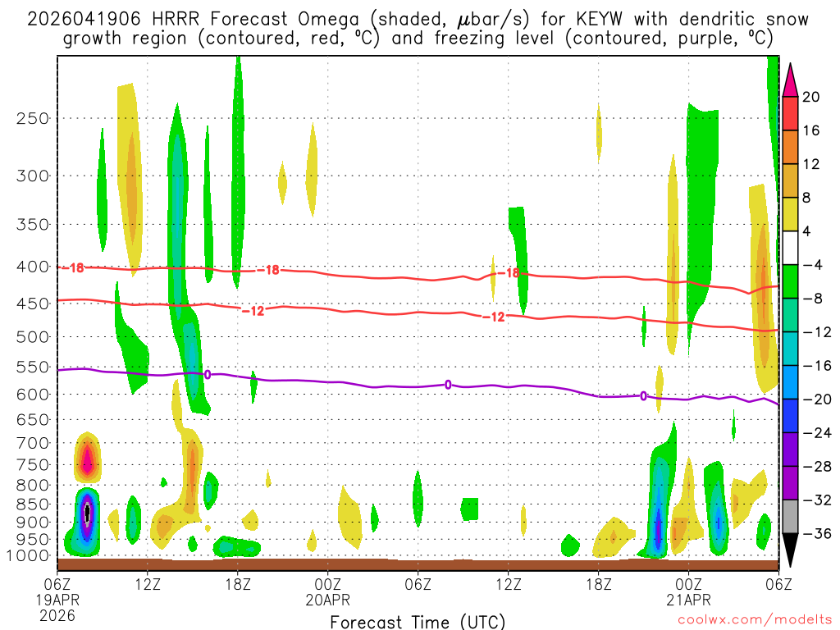Screen dimensions: 840x630
Task: Select the green color bar segment between -4 and -8
Action: 790,281
